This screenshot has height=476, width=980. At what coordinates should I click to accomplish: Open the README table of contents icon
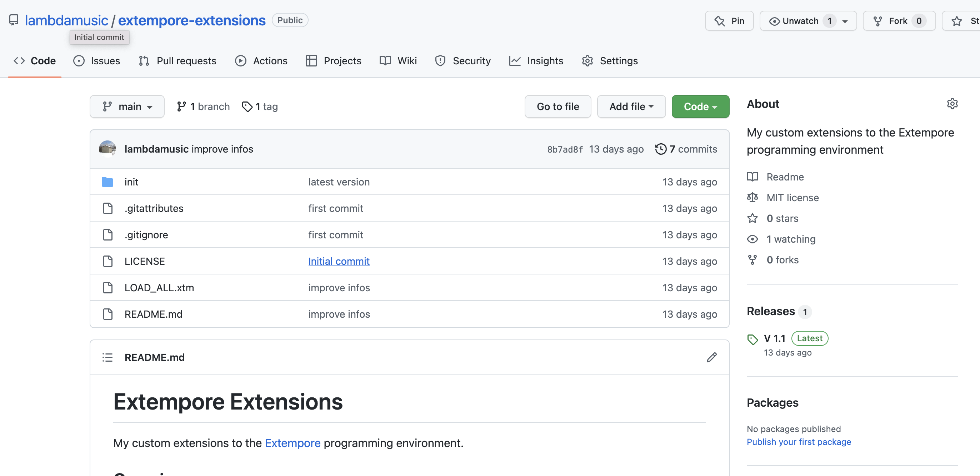107,358
